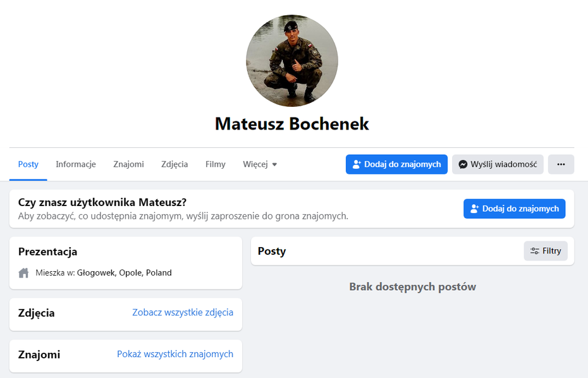Screen dimensions: 588x378
Task: Go to the Zdjęcia tab in navigation
Action: click(175, 164)
